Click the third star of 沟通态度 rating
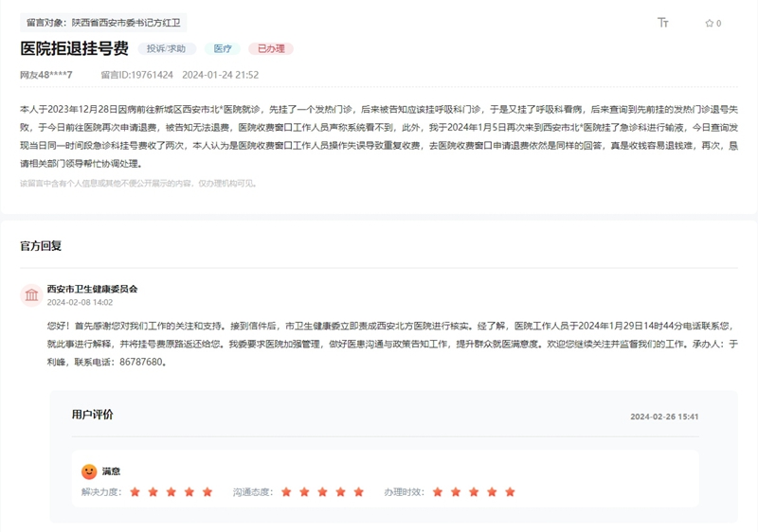758x532 pixels. pyautogui.click(x=322, y=492)
